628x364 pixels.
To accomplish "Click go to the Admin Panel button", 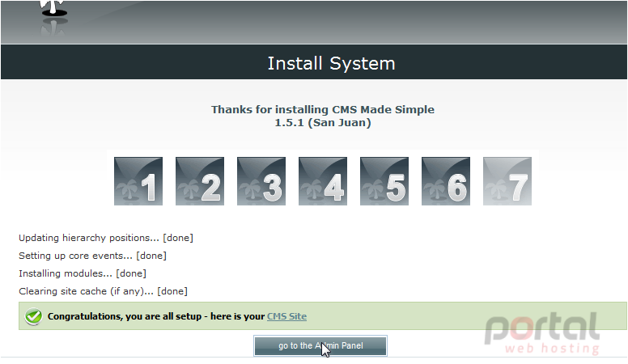I will tap(320, 345).
